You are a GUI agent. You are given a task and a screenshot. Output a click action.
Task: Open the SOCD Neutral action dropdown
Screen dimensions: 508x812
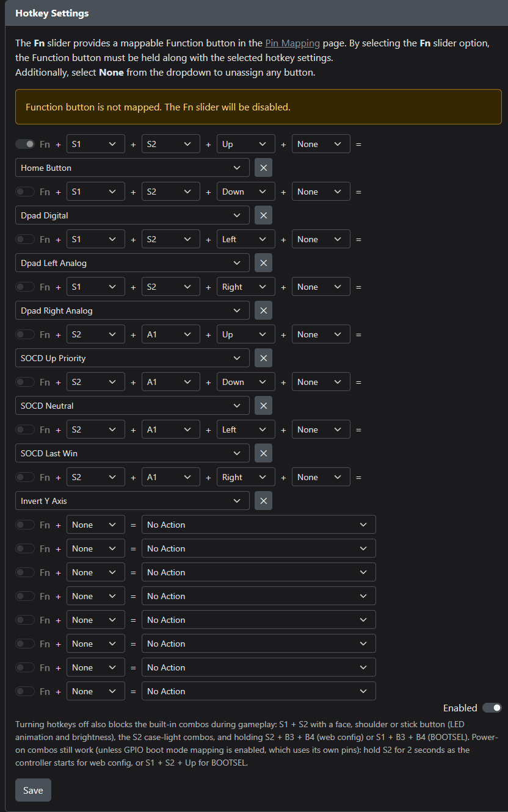pos(132,406)
